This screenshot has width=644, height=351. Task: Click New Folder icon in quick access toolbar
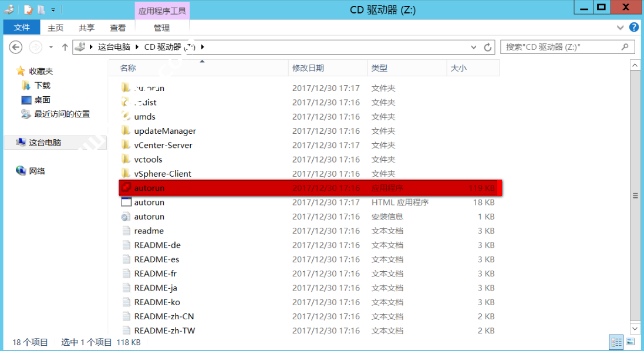tap(41, 9)
